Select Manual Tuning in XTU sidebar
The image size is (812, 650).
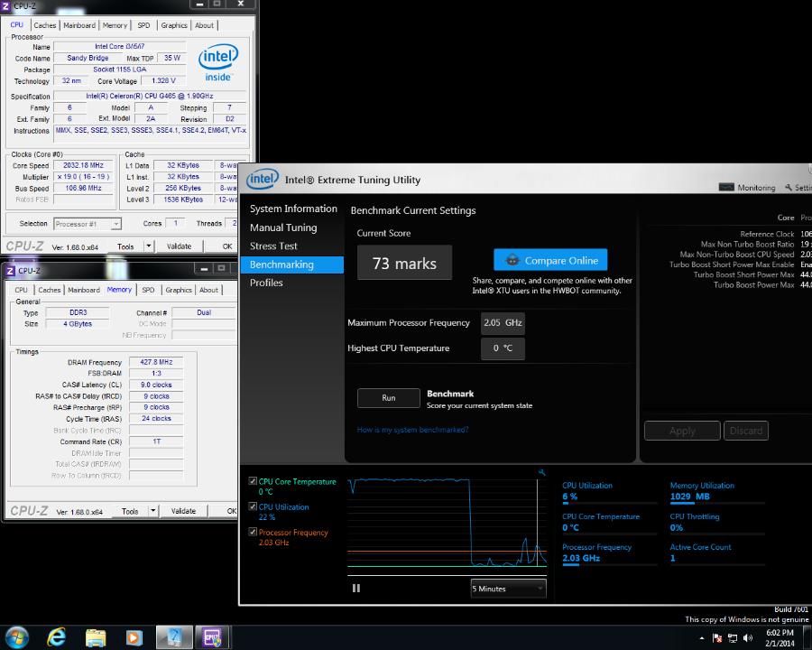[x=283, y=227]
